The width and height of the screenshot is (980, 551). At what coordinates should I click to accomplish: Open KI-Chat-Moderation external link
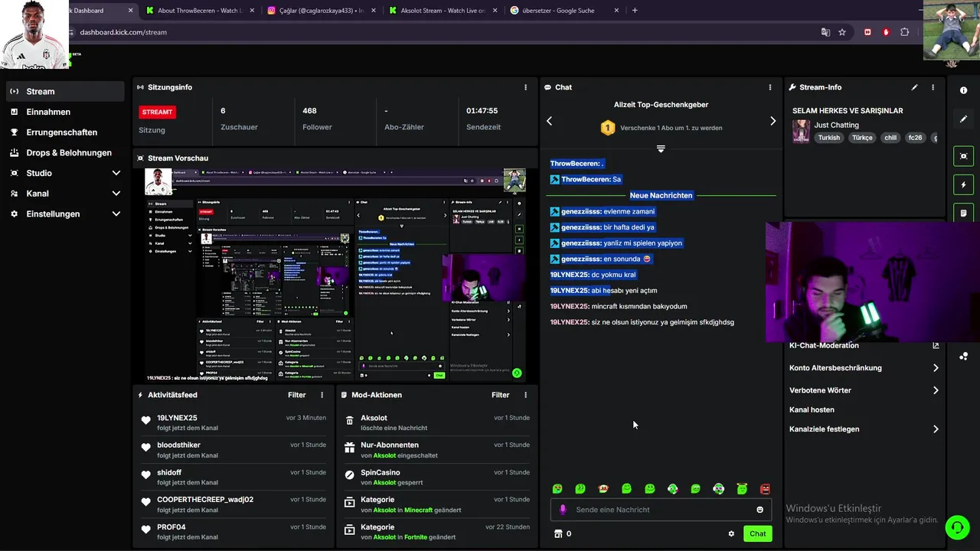click(x=936, y=346)
